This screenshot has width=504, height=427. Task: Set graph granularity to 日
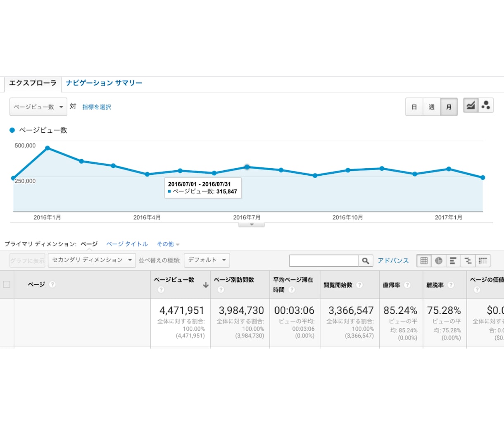[414, 107]
